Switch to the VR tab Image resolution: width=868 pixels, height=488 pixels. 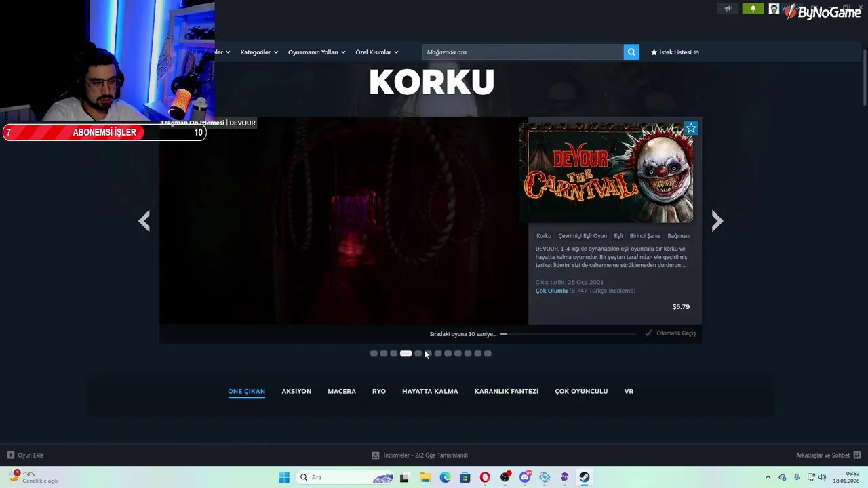tap(629, 391)
